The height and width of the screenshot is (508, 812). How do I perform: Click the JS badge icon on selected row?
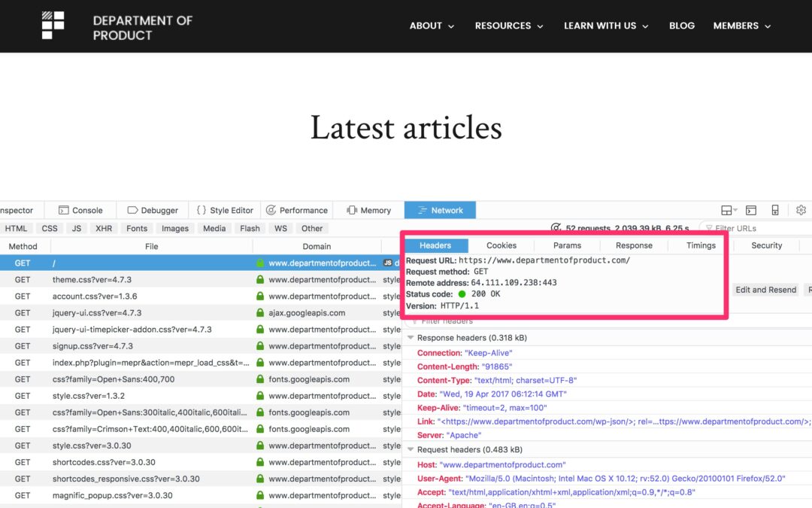387,263
